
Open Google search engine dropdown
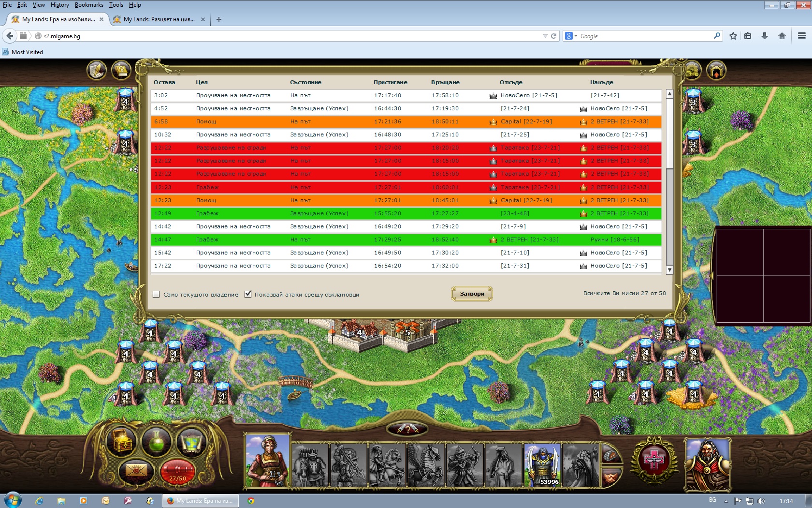pos(571,36)
